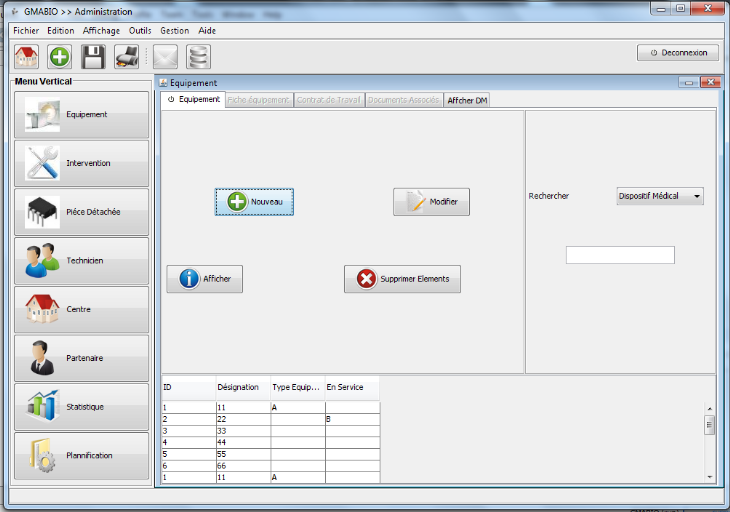
Task: Open the Outils menu
Action: 140,31
